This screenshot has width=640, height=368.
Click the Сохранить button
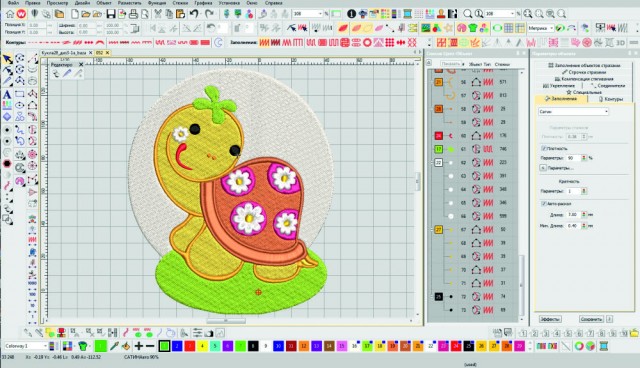pos(591,319)
